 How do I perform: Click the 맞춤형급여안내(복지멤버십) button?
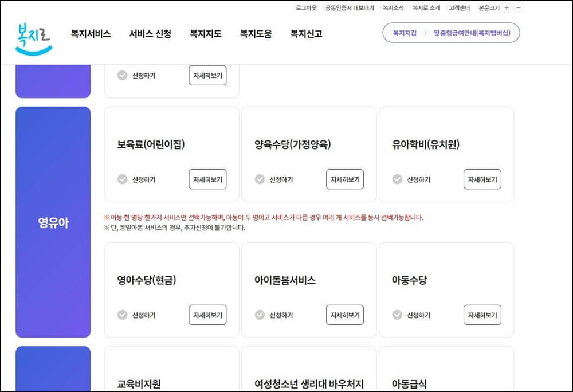(472, 33)
